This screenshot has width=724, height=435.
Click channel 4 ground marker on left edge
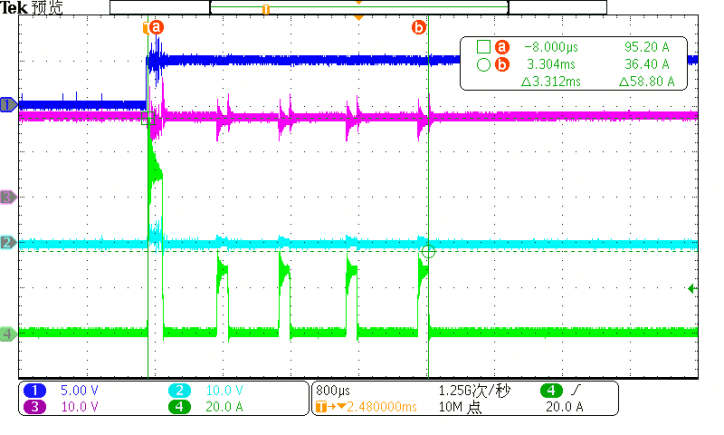[8, 333]
